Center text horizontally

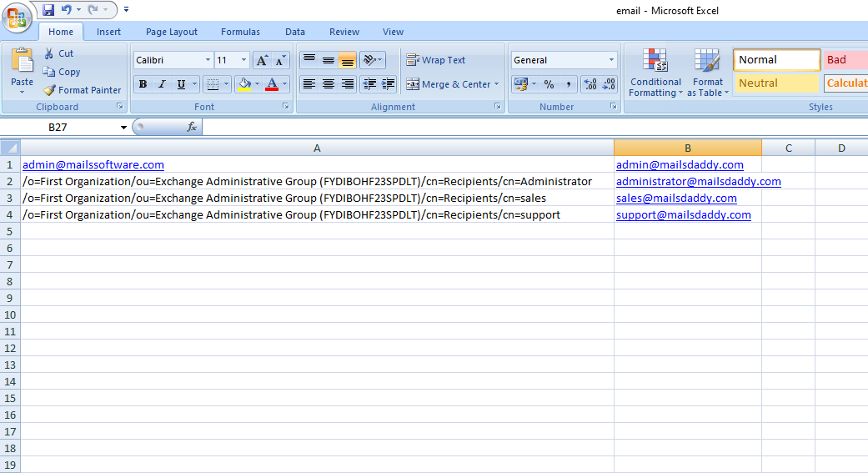[329, 84]
